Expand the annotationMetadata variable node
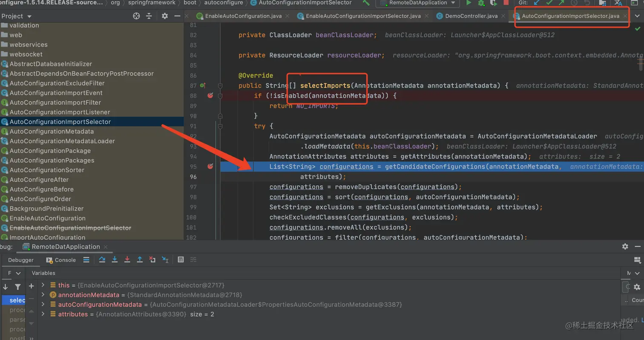 coord(43,294)
